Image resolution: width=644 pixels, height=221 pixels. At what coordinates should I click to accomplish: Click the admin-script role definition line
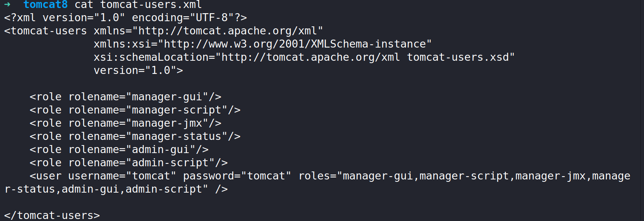tap(129, 163)
